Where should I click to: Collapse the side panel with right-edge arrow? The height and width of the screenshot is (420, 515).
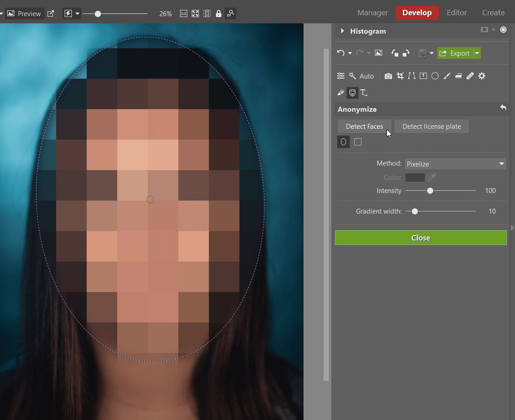coord(512,227)
